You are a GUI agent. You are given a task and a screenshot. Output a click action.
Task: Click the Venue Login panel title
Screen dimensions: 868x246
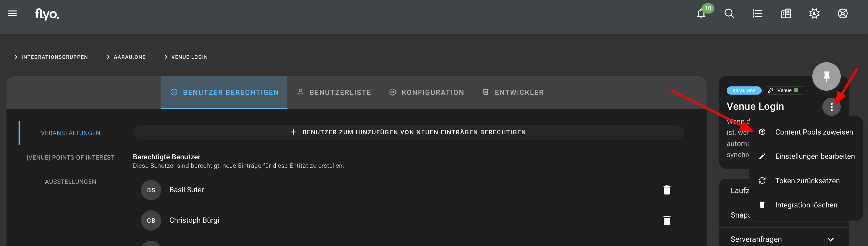755,106
